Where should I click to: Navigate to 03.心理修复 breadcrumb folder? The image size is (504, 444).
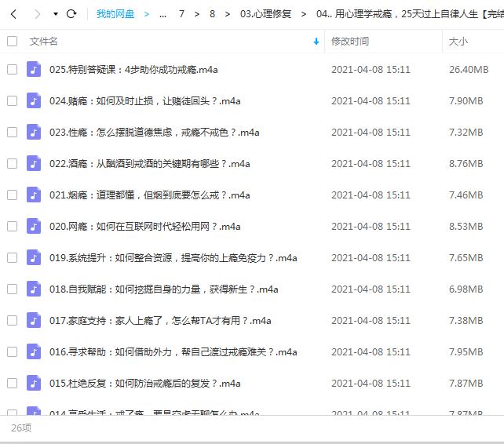pos(265,14)
